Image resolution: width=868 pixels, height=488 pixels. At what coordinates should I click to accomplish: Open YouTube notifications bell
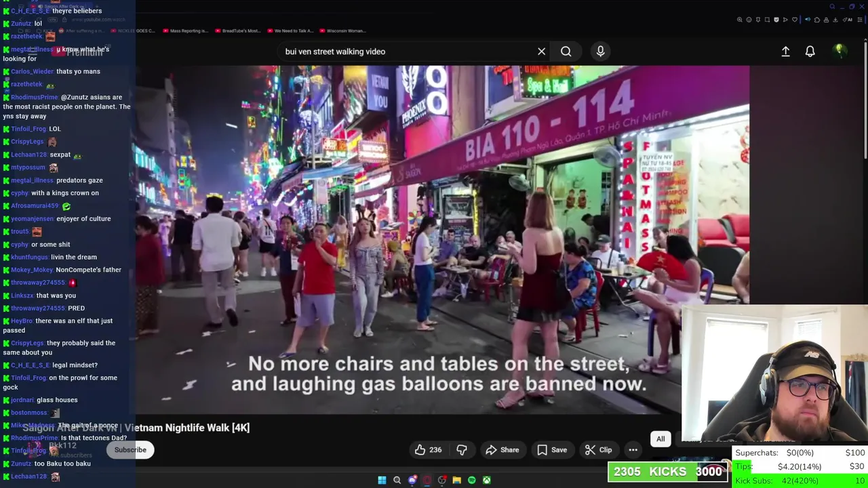point(810,52)
